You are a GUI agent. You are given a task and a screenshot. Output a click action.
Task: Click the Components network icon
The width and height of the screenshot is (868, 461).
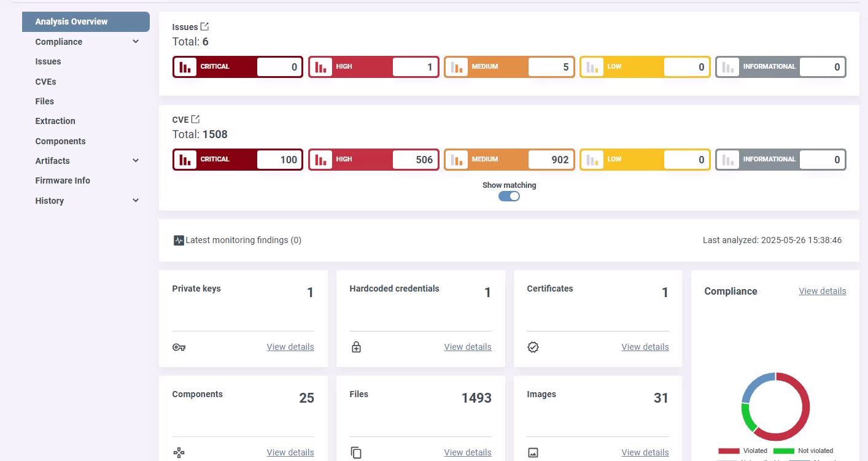179,453
